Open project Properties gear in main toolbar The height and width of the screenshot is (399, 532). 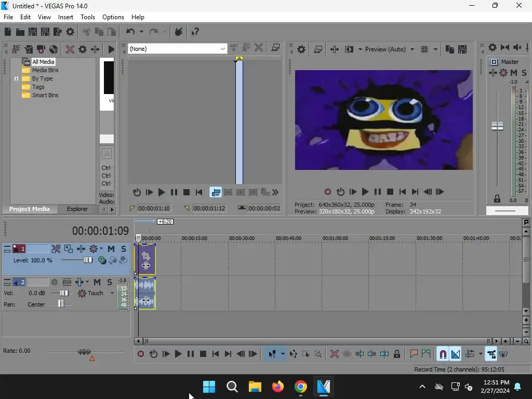pyautogui.click(x=70, y=32)
